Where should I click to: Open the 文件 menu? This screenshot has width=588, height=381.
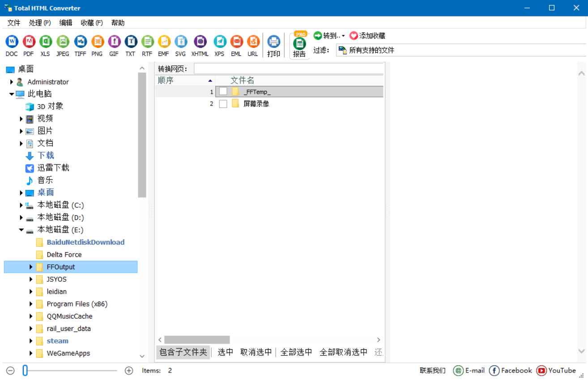point(13,22)
